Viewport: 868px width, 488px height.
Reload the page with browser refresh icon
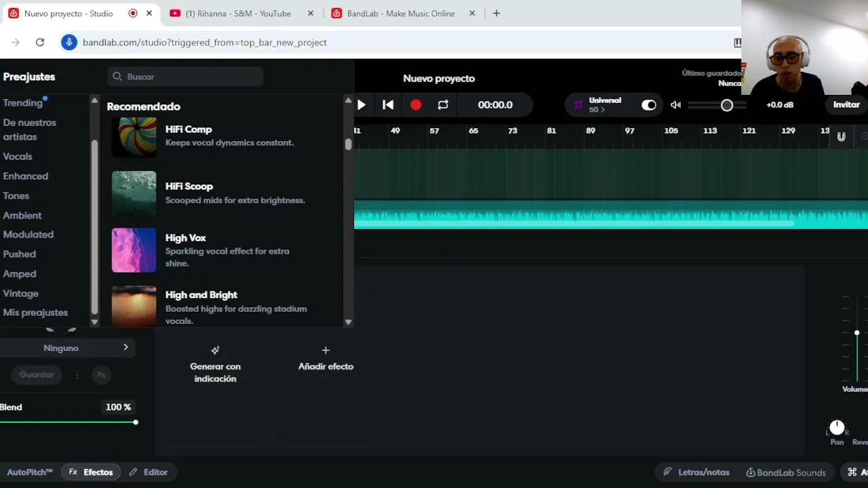click(x=40, y=43)
